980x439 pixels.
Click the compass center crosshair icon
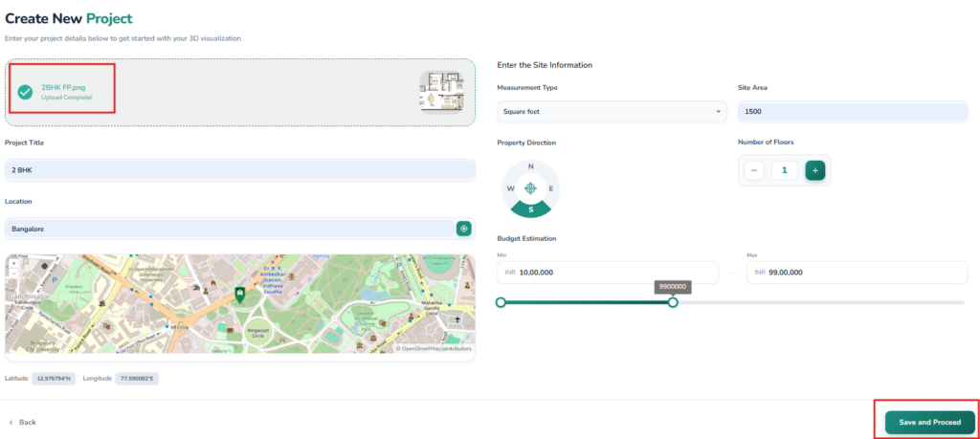(x=530, y=188)
